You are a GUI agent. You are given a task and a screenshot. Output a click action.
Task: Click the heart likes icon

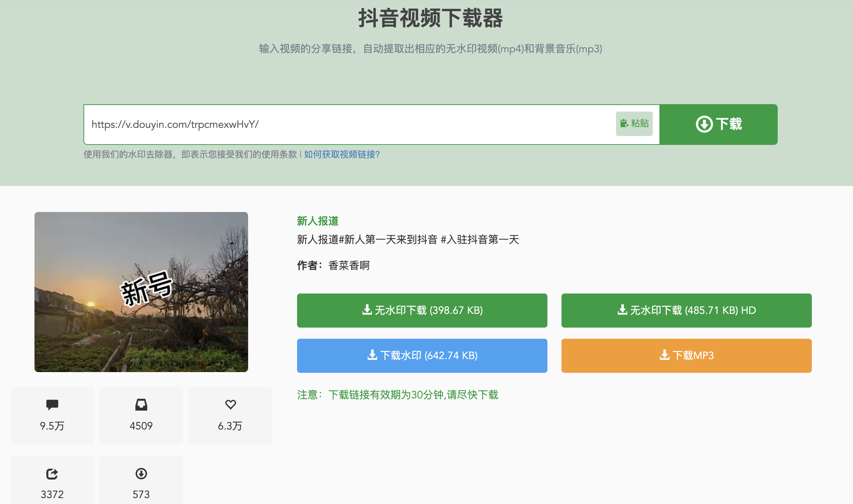pyautogui.click(x=230, y=404)
